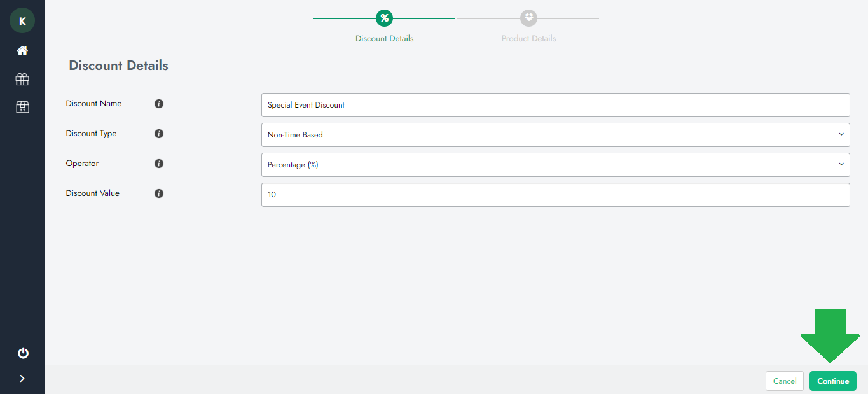Select the percent step circle icon

tap(384, 18)
